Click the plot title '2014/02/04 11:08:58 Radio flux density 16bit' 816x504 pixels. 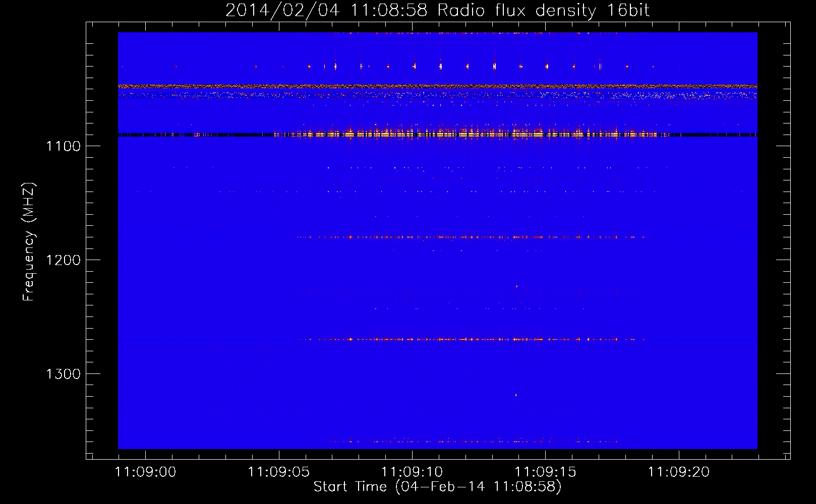tap(437, 10)
